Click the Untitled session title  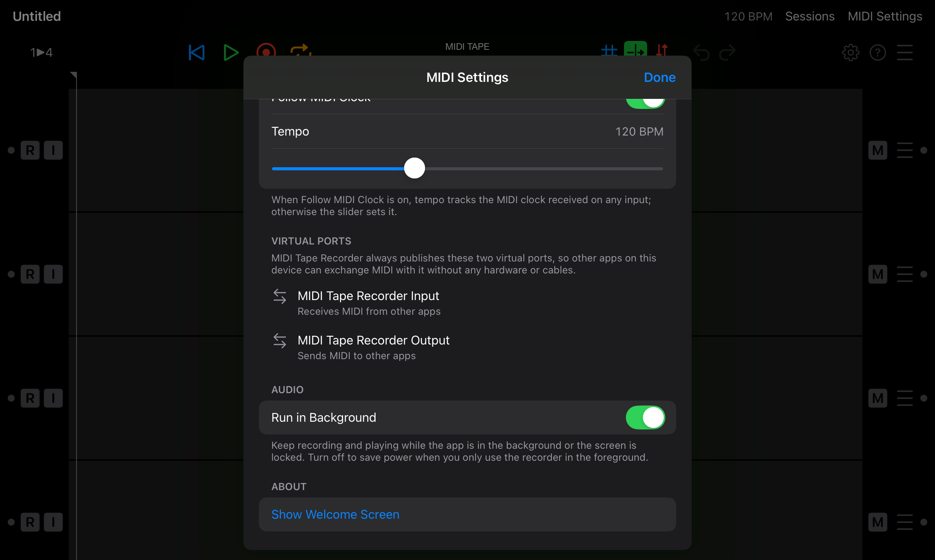pyautogui.click(x=37, y=16)
